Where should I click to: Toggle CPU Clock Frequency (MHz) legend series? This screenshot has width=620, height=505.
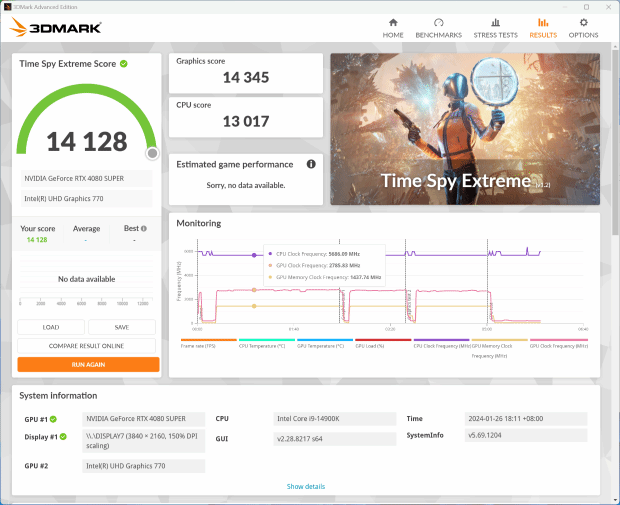point(441,343)
